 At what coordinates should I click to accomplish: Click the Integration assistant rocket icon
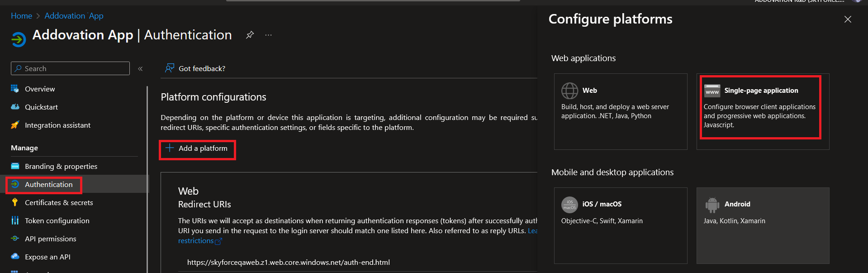pyautogui.click(x=15, y=125)
